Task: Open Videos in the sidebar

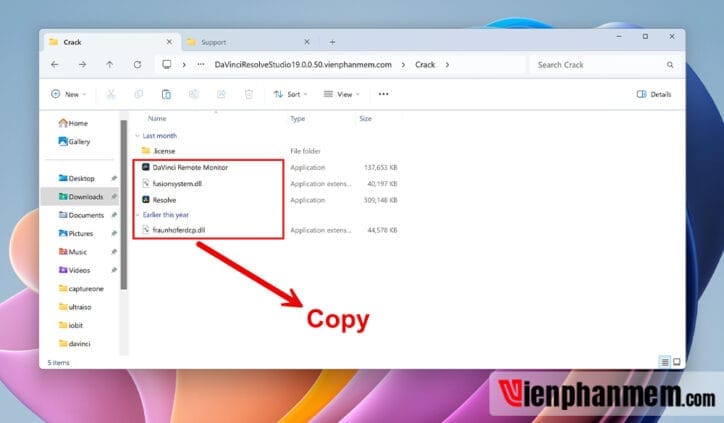Action: [74, 270]
